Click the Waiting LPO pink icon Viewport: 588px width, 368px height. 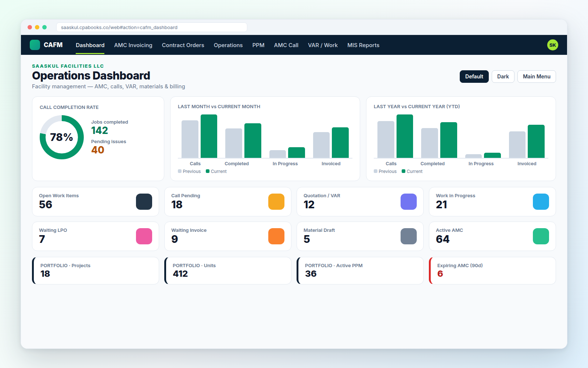144,236
